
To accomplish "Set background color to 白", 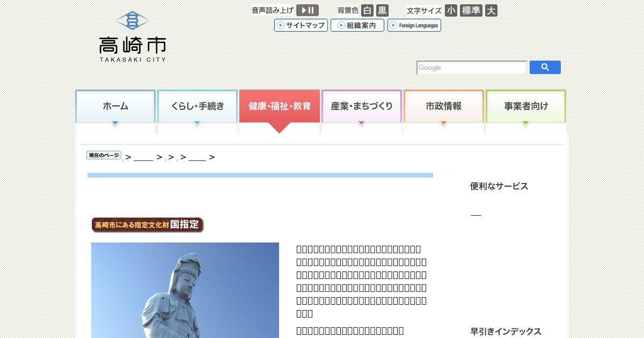I will tap(367, 10).
